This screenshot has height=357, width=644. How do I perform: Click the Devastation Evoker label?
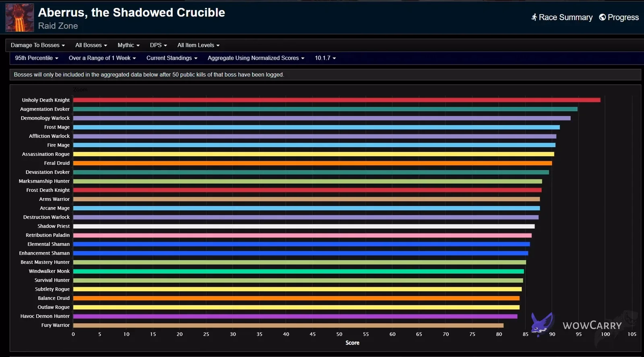pyautogui.click(x=47, y=172)
